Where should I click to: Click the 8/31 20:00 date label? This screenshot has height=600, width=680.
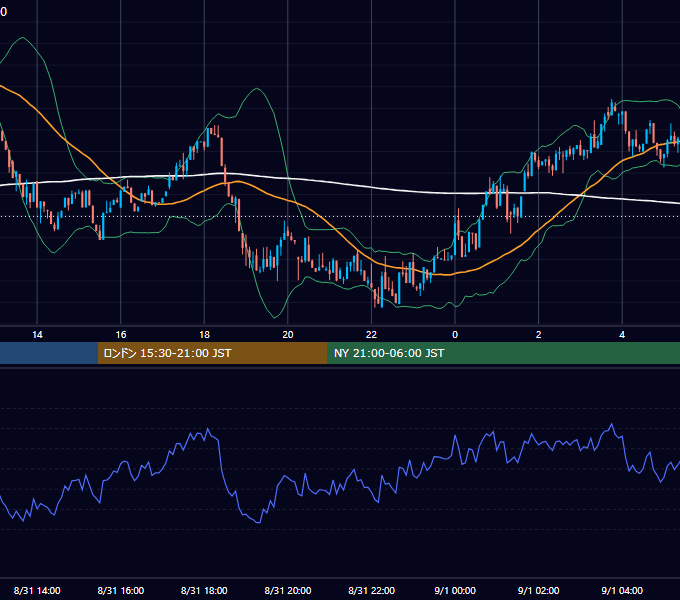click(x=288, y=591)
